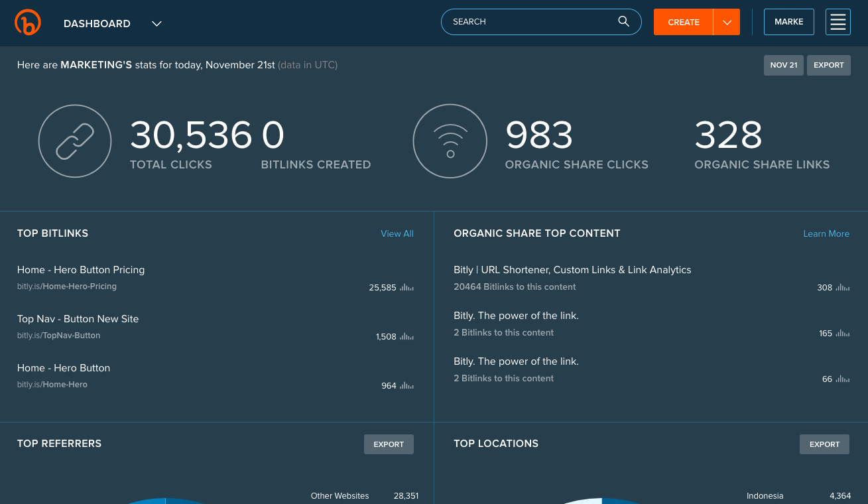Open the Home - Hero Button bitlink
This screenshot has height=504, width=868.
tap(64, 368)
